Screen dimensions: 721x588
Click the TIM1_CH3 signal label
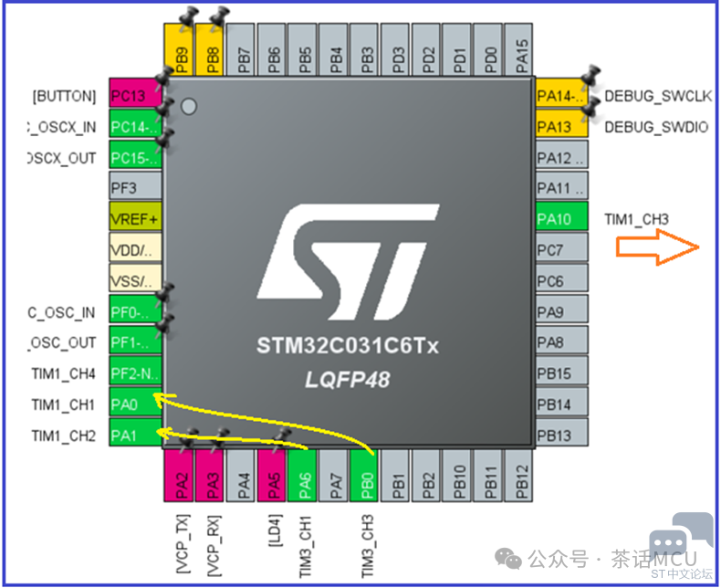[636, 219]
